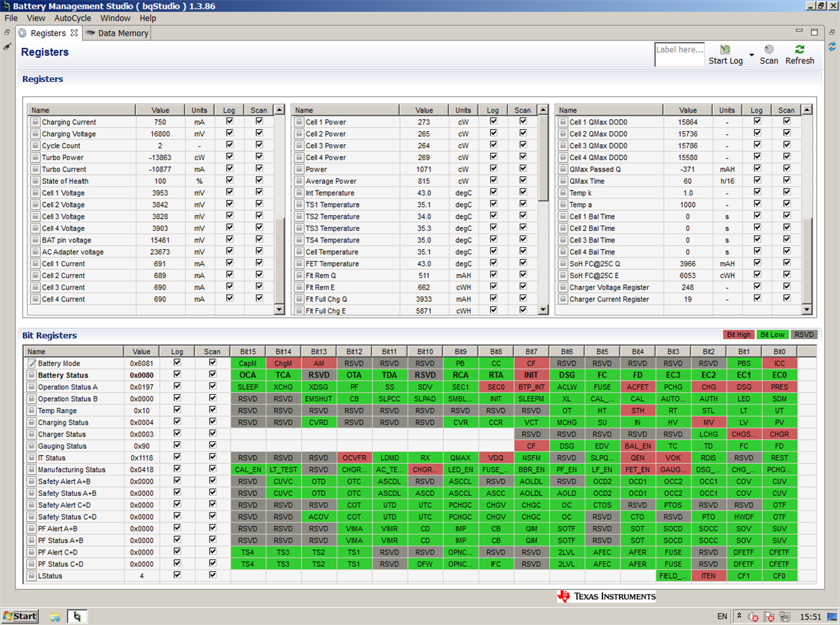Toggle the Log checkbox for PF Alert C+D
Viewport: 840px width, 625px height.
pos(177,551)
